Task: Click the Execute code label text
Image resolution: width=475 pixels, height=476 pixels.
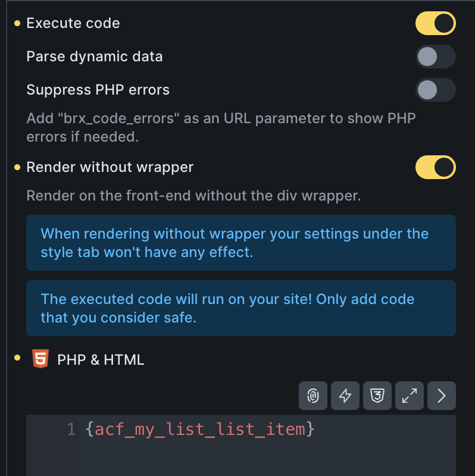Action: [73, 24]
